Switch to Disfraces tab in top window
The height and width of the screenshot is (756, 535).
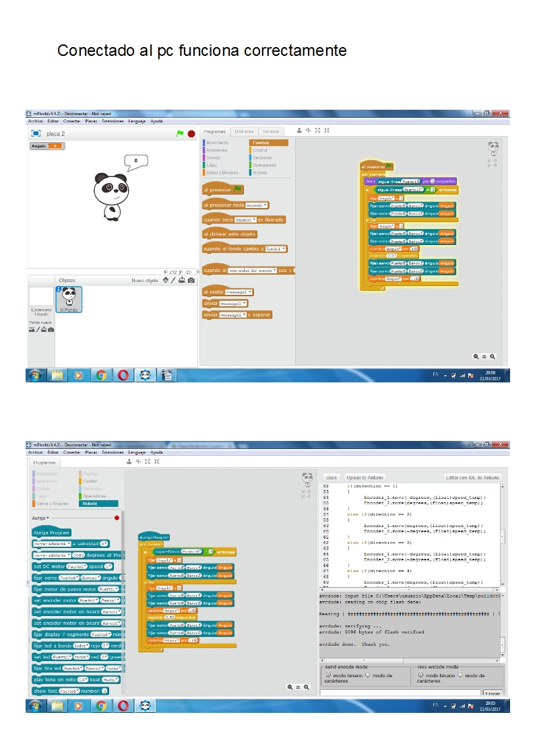click(244, 131)
